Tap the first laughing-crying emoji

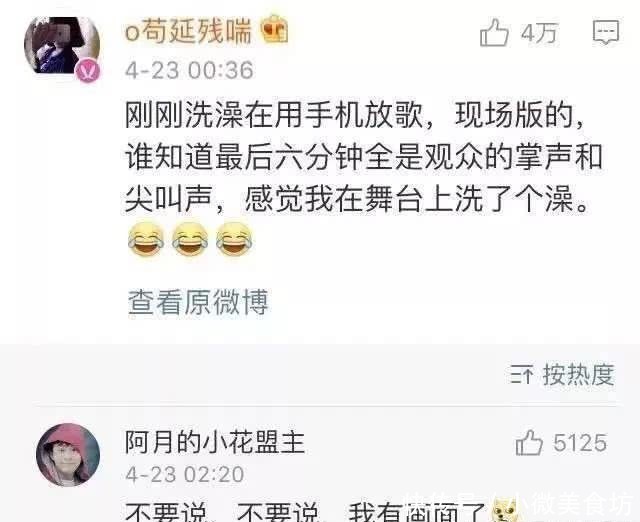146,239
